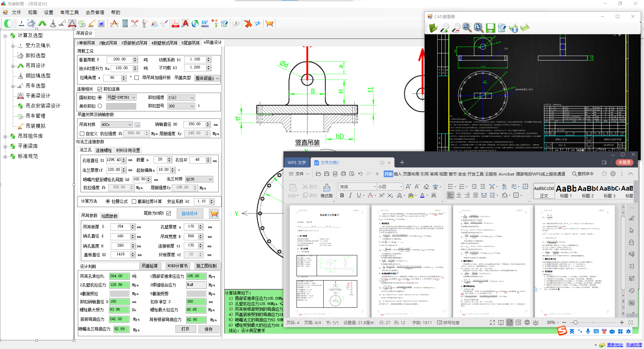This screenshot has height=349, width=644.
Task: Click the exclamation speech bubble icon
Action: [x=236, y=23]
